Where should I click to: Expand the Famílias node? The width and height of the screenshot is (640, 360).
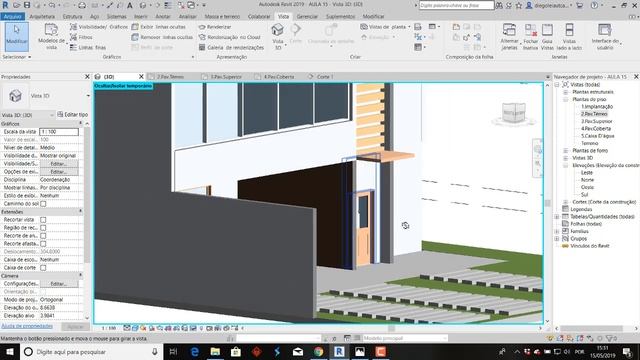tap(557, 231)
